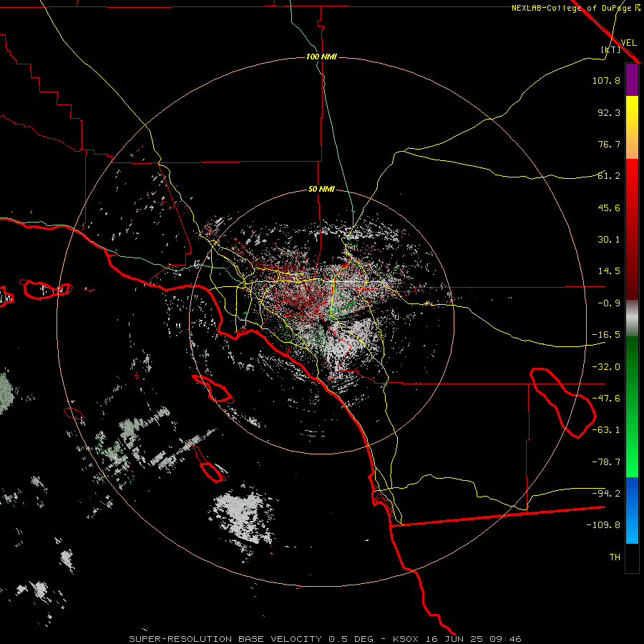Click the blue segment of color bar

coord(632,510)
